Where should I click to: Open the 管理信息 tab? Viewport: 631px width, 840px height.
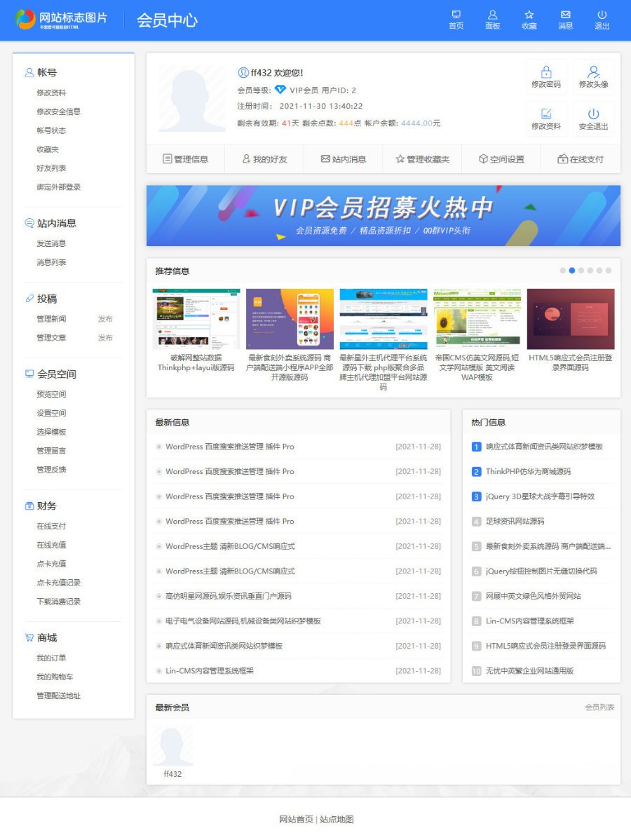coord(185,159)
